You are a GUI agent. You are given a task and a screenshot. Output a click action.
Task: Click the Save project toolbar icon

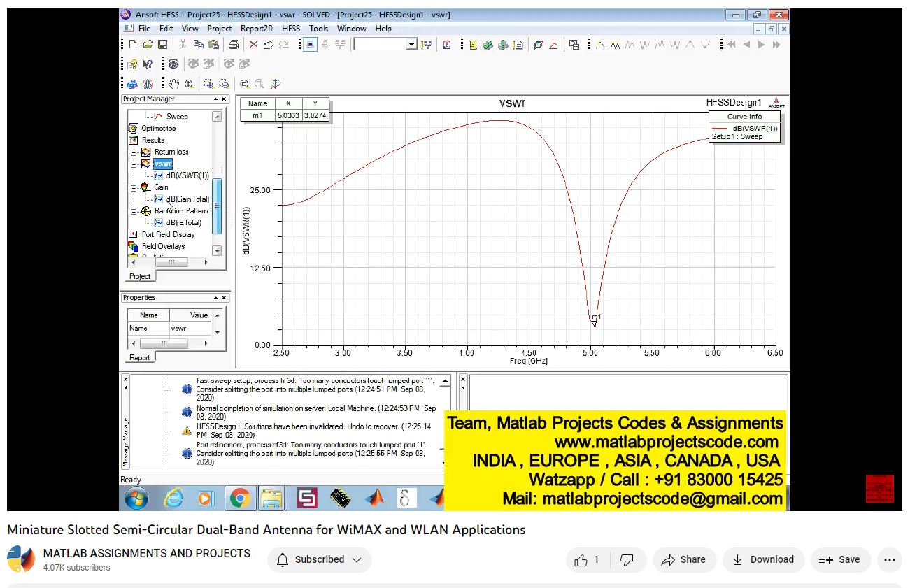point(162,45)
